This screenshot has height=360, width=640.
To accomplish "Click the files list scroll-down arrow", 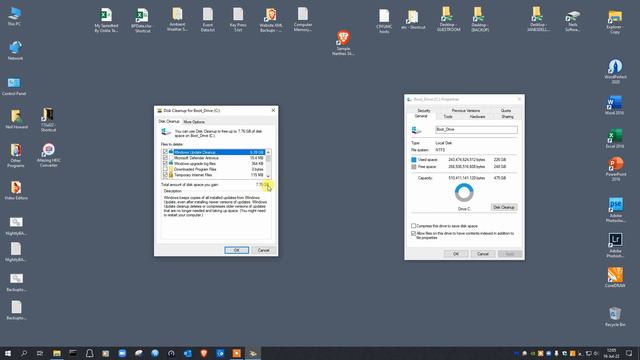I will point(268,176).
